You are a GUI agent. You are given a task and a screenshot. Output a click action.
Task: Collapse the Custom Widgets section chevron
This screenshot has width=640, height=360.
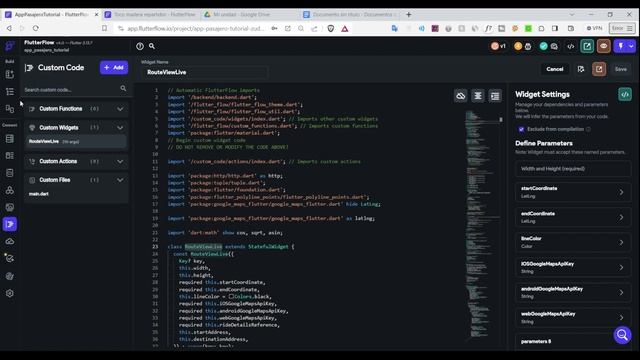pyautogui.click(x=120, y=128)
